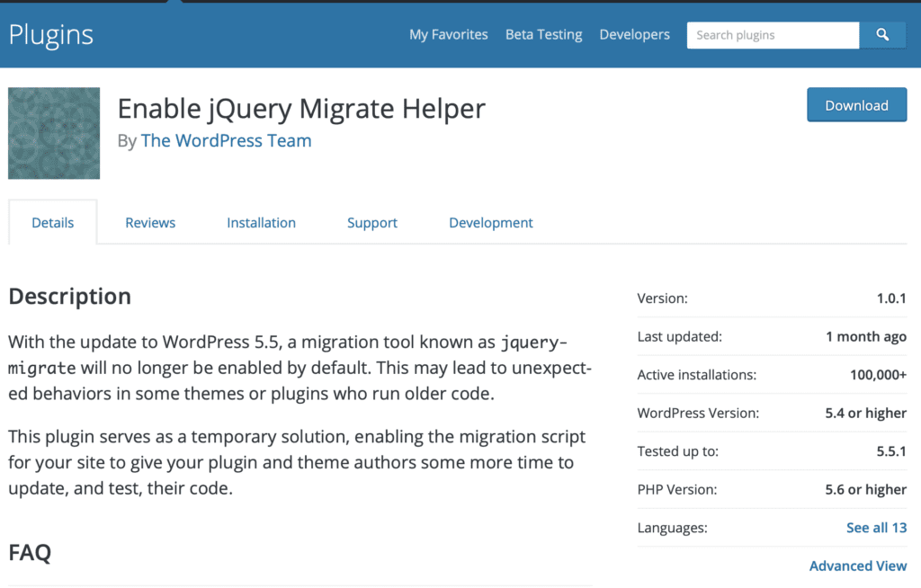This screenshot has height=588, width=921.
Task: View the Support tab
Action: point(372,223)
